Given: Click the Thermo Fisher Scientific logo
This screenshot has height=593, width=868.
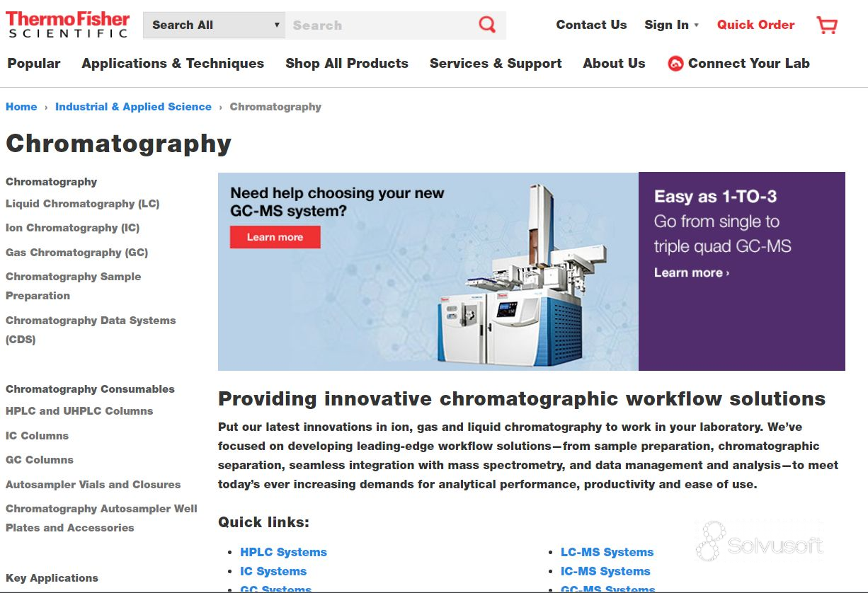Looking at the screenshot, I should (x=67, y=24).
